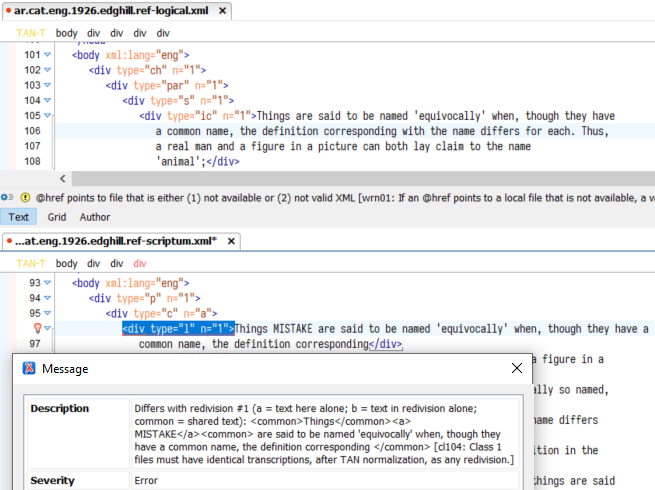Switch to Grid editing mode
655x490 pixels.
57,217
